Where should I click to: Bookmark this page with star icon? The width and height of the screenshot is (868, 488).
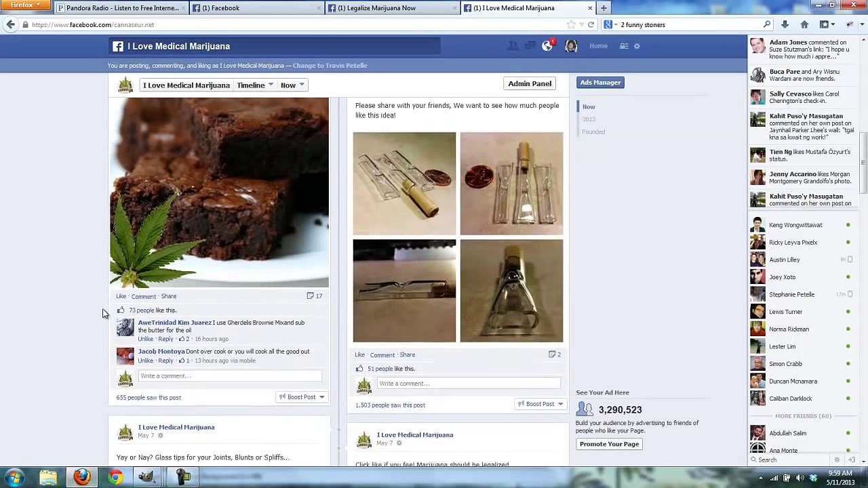click(571, 24)
